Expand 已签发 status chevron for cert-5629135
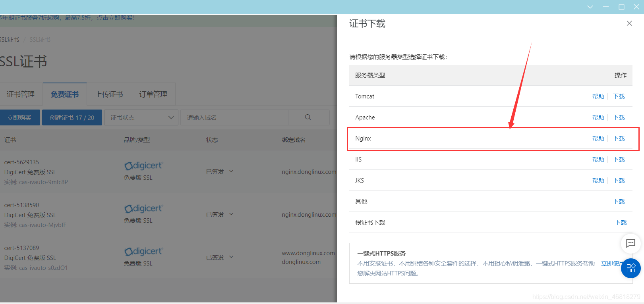 (x=231, y=171)
